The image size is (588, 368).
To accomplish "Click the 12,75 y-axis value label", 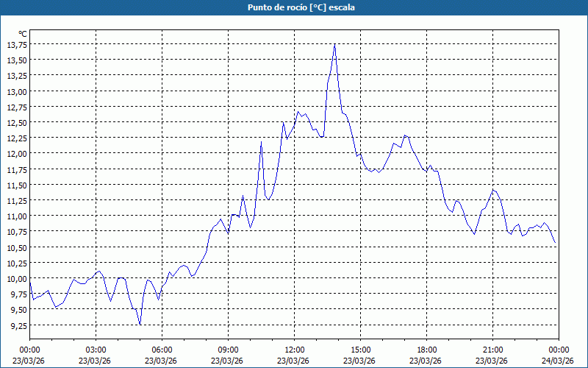I will pyautogui.click(x=17, y=107).
